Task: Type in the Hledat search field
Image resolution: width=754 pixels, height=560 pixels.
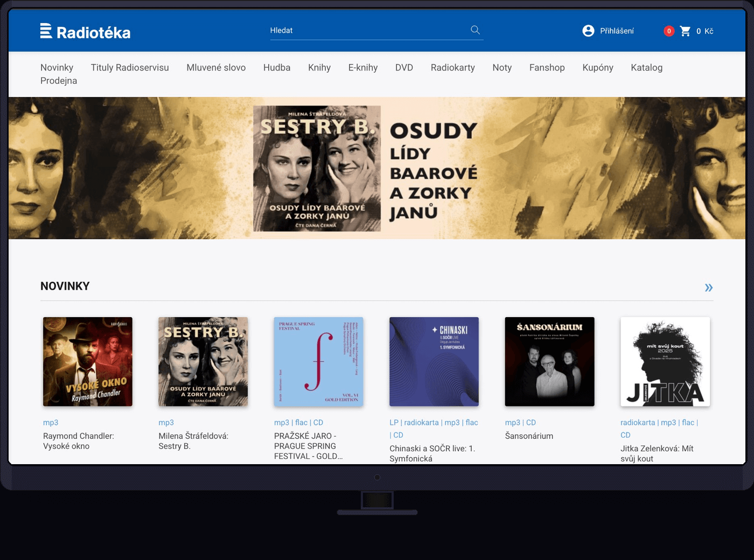Action: 366,31
